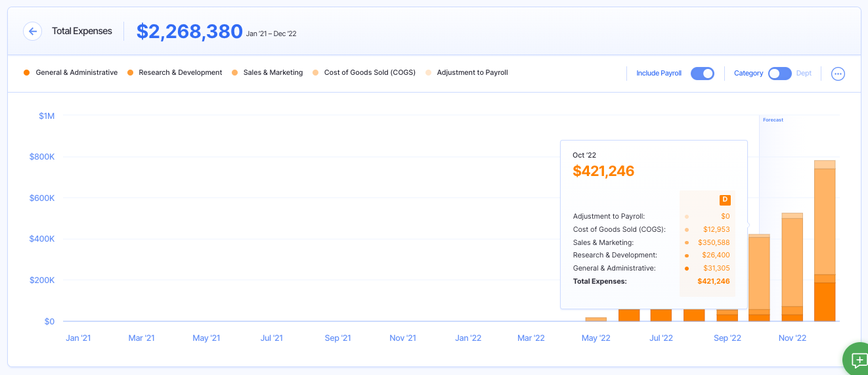Viewport: 868px width, 375px height.
Task: Open the three-dot more options menu
Action: (x=837, y=74)
